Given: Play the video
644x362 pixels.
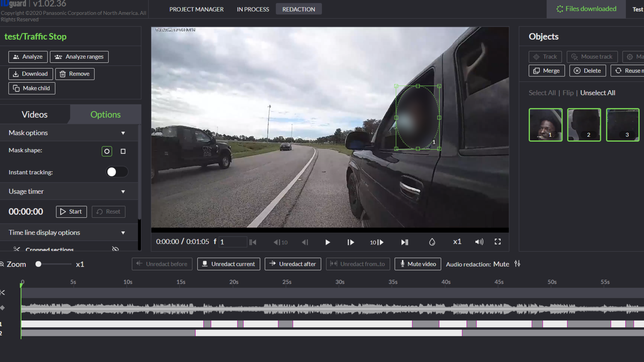Looking at the screenshot, I should click(x=327, y=242).
